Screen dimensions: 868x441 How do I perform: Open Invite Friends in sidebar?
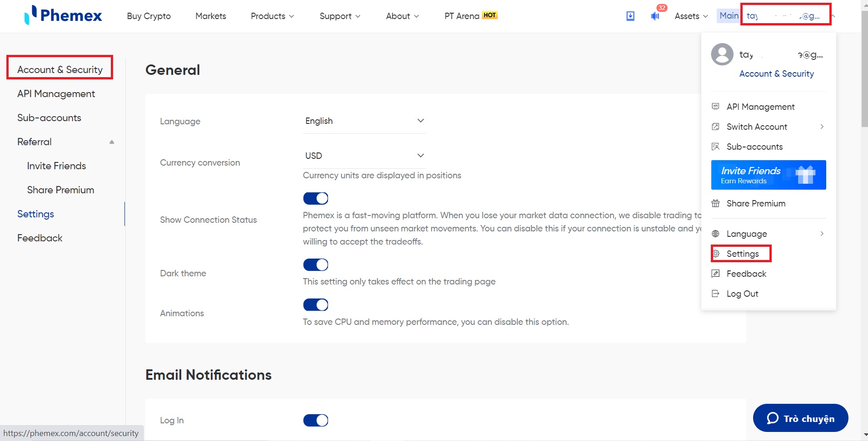[56, 166]
